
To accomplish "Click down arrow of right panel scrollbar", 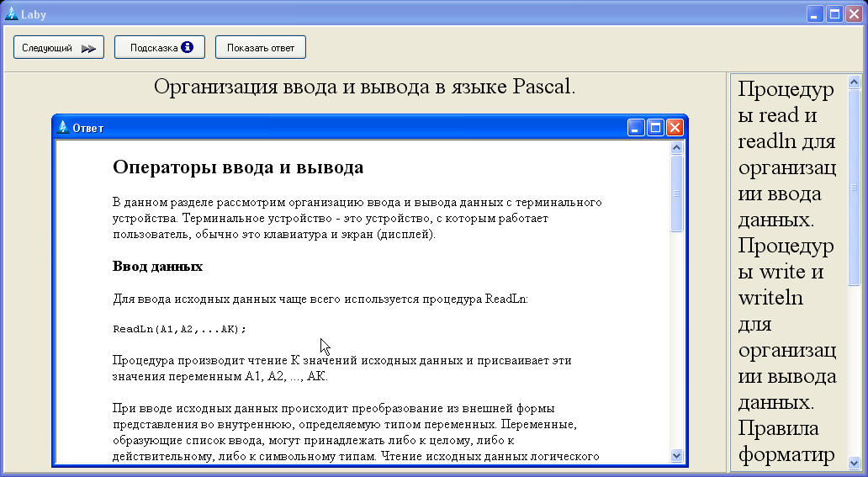I will pos(855,463).
